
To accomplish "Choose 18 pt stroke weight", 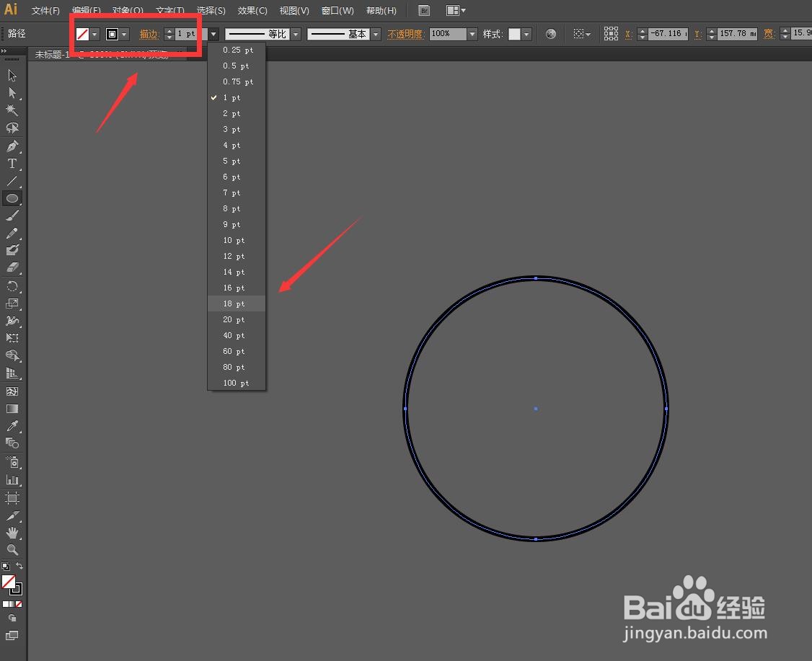I will tap(237, 303).
